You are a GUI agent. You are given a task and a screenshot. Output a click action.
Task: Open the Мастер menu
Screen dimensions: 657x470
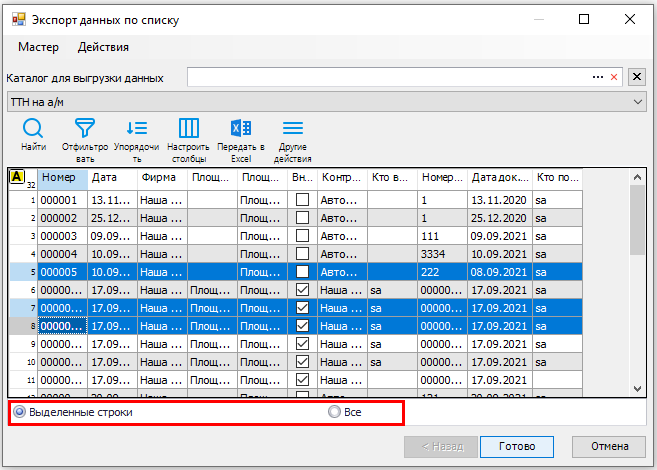[38, 47]
